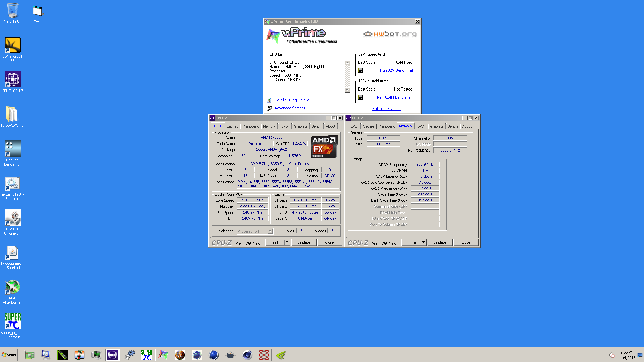This screenshot has width=644, height=362.
Task: Launch Heaven Benchmark desktop shortcut
Action: pos(12,153)
